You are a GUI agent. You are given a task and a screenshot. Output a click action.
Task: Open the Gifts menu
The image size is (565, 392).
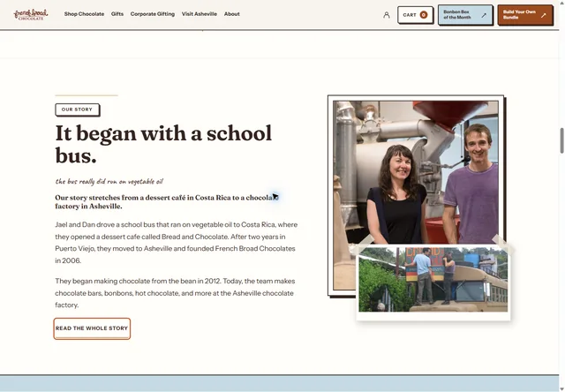[117, 14]
